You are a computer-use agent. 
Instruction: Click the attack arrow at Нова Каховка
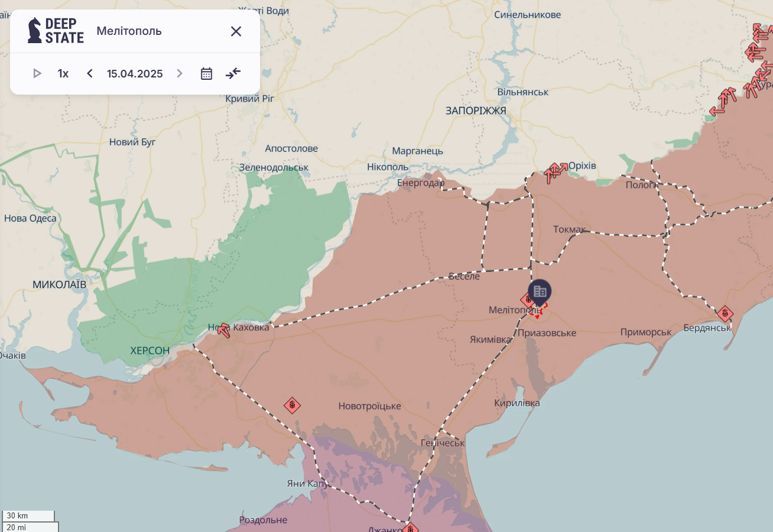pyautogui.click(x=223, y=330)
